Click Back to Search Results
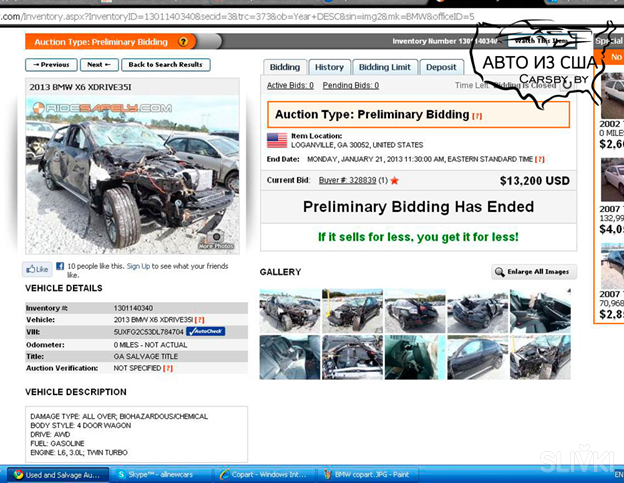Image resolution: width=624 pixels, height=483 pixels. tap(165, 64)
